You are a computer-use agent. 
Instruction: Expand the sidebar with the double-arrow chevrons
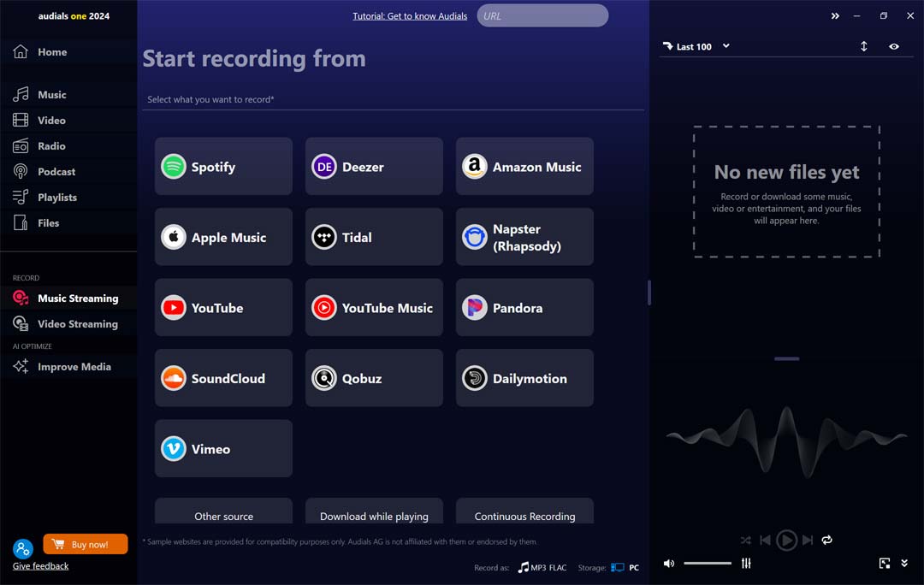(x=835, y=15)
